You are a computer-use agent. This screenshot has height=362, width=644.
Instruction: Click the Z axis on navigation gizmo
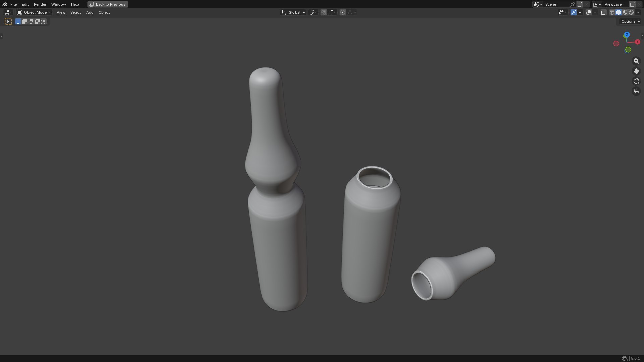[627, 35]
